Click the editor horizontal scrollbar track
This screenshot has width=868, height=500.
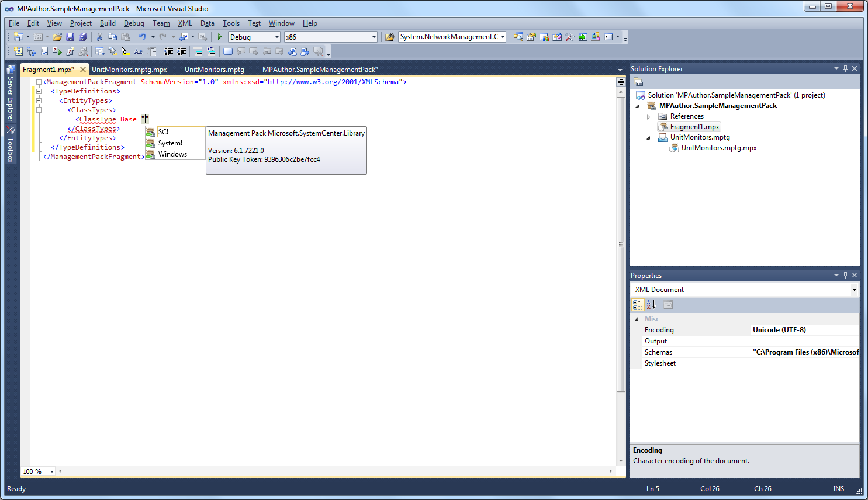tap(335, 471)
